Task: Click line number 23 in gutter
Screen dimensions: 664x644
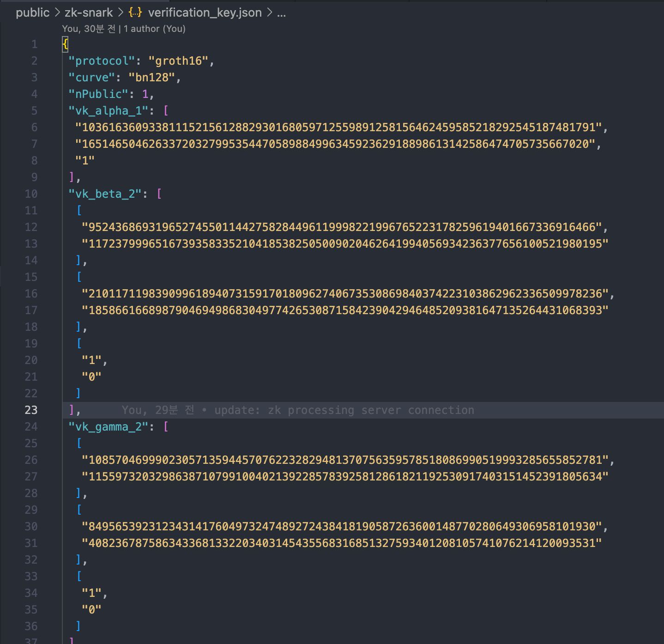Action: click(x=31, y=410)
